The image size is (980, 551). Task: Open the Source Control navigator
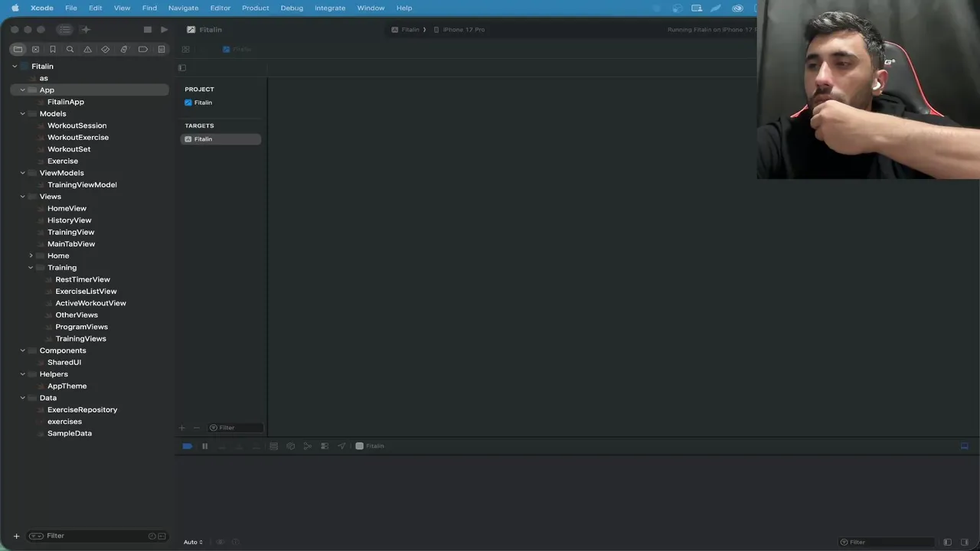pos(35,49)
